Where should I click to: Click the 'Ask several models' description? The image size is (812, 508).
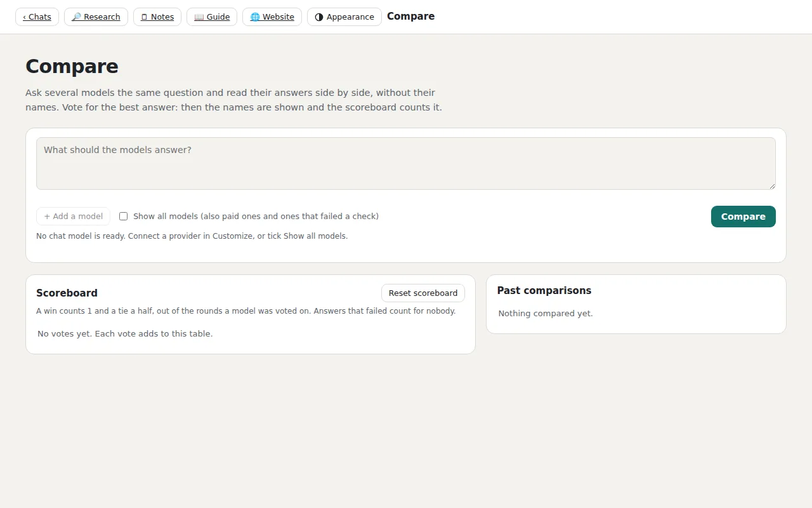[x=233, y=100]
